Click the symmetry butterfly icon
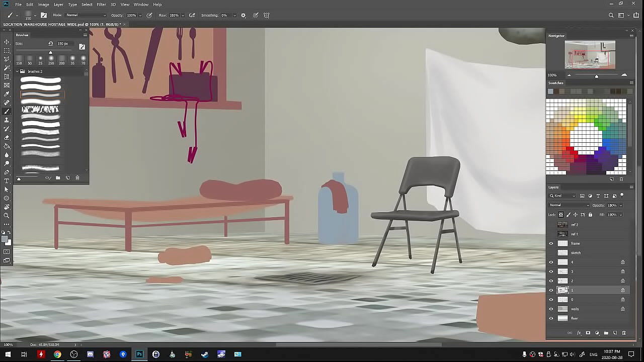Image resolution: width=644 pixels, height=362 pixels. click(x=267, y=16)
